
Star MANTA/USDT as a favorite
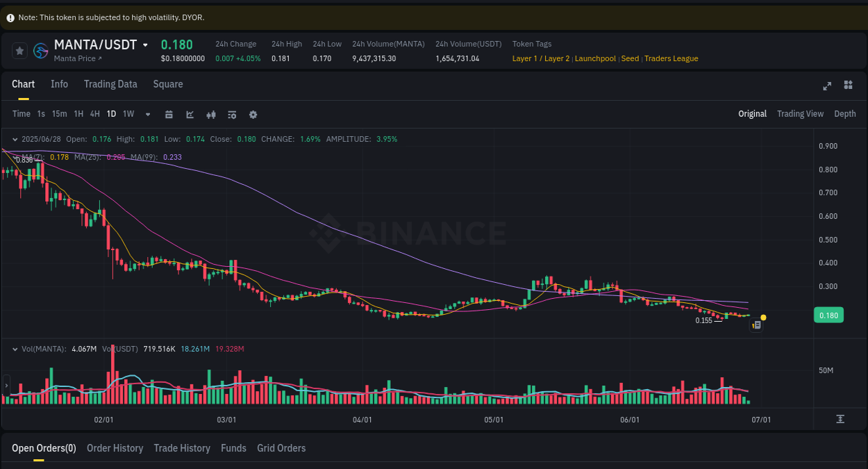coord(19,50)
